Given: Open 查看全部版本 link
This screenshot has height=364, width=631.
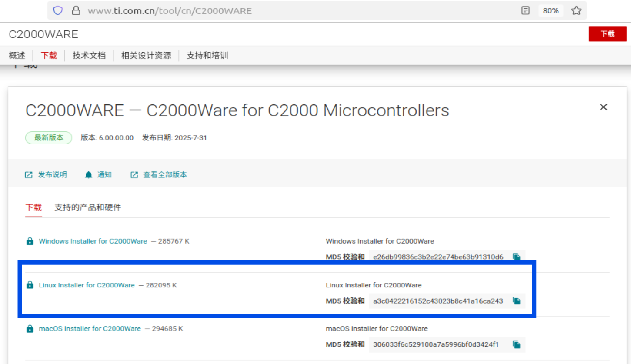Looking at the screenshot, I should (165, 175).
